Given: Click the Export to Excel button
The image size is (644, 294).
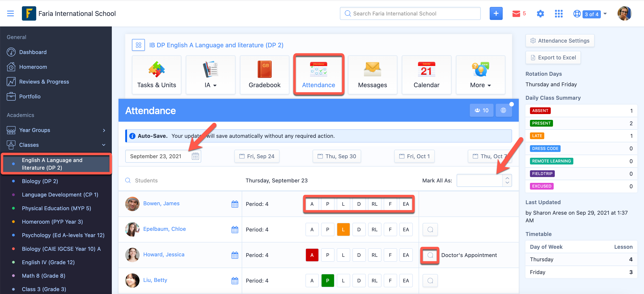Looking at the screenshot, I should [x=553, y=58].
